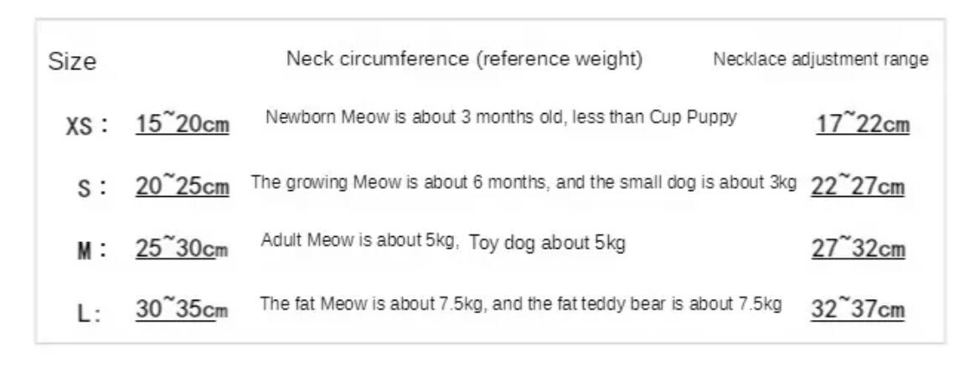The height and width of the screenshot is (366, 980).
Task: Click the "growing Meow" description text
Action: click(x=524, y=183)
